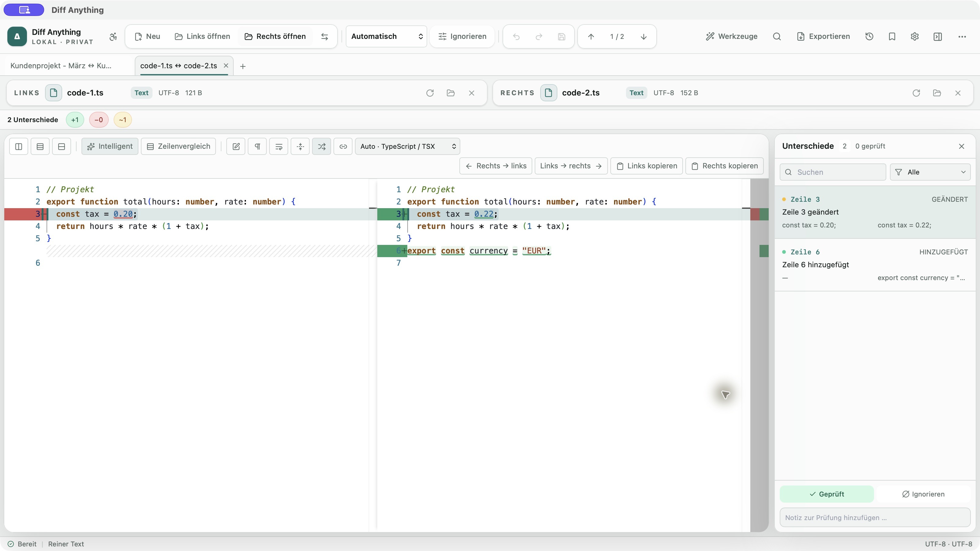
Task: Open settings gear icon
Action: 915,36
